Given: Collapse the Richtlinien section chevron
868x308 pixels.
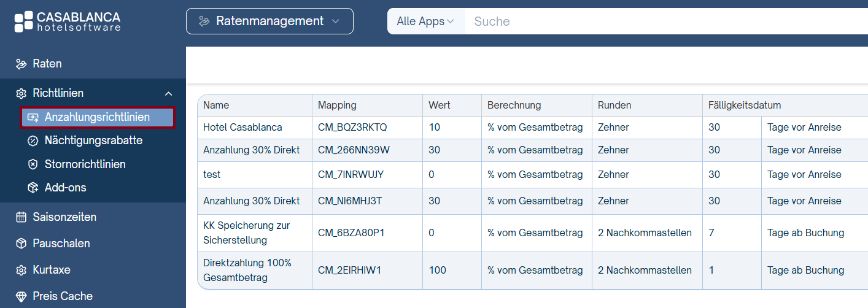Looking at the screenshot, I should click(x=168, y=93).
